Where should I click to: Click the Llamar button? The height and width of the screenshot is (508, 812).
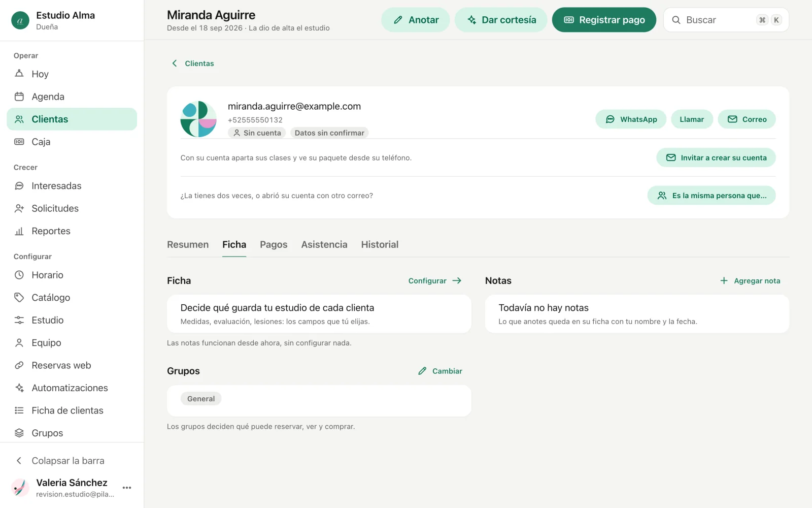692,119
